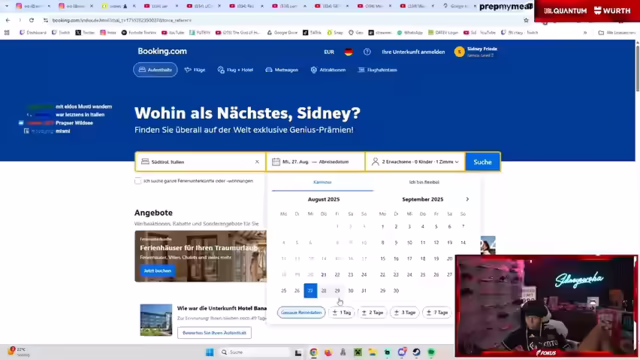Bookmark this page with the star icon
The width and height of the screenshot is (640, 360).
pyautogui.click(x=526, y=20)
